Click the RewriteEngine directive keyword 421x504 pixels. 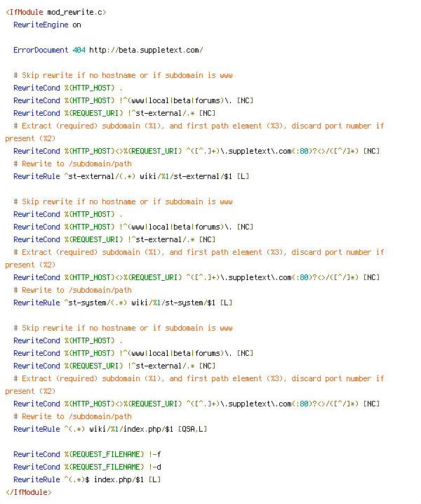coord(41,25)
